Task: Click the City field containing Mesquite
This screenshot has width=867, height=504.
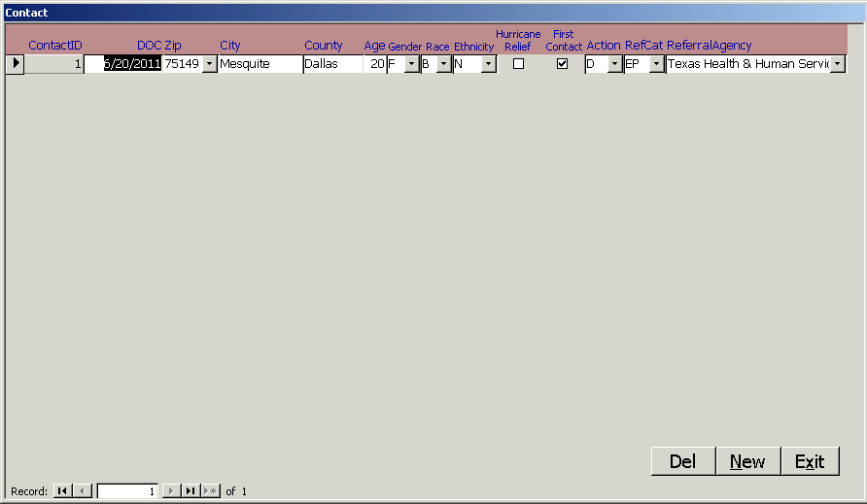Action: [260, 64]
